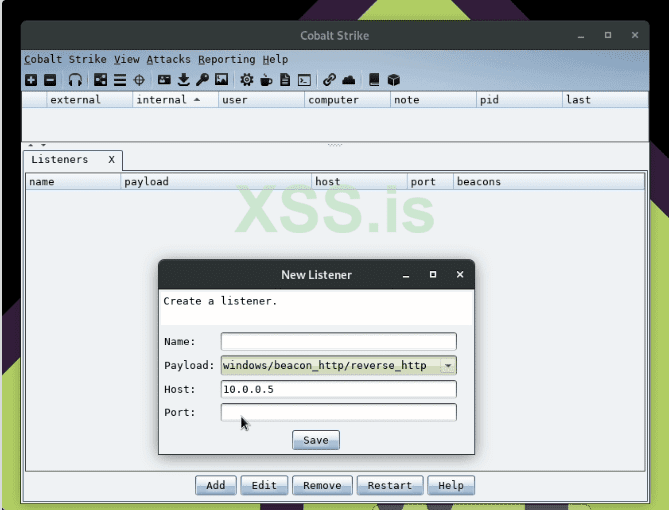Minimize the New Listener dialog
Viewport: 669px width, 510px height.
[x=406, y=275]
